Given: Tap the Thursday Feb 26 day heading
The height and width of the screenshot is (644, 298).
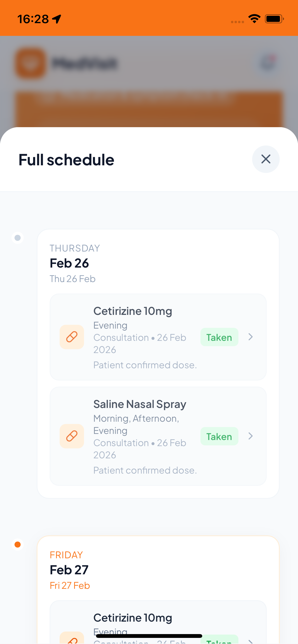Looking at the screenshot, I should coord(69,263).
